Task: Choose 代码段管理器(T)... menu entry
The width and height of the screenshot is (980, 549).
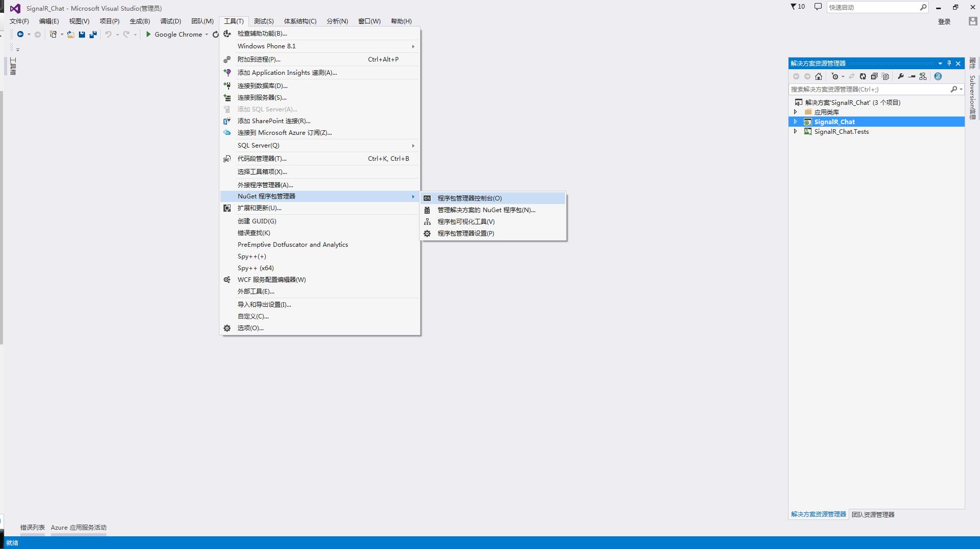Action: (x=320, y=158)
